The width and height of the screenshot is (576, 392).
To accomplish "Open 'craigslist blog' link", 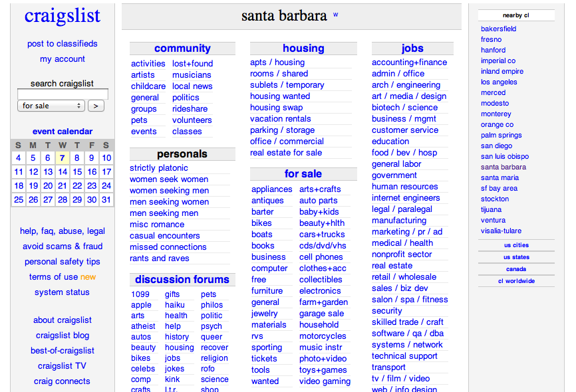I will coord(63,336).
